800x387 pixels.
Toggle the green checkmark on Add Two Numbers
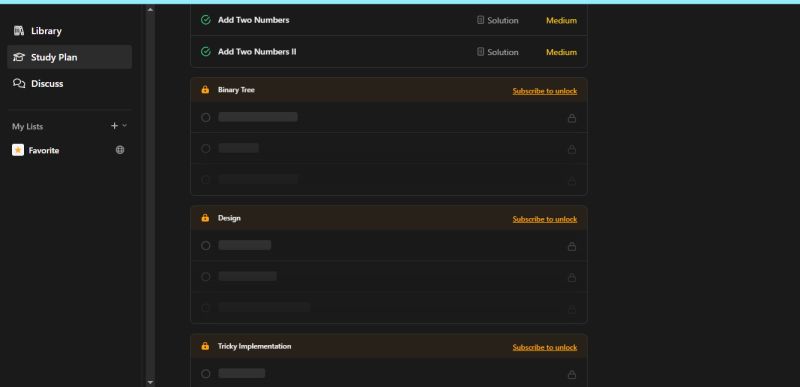click(x=206, y=20)
